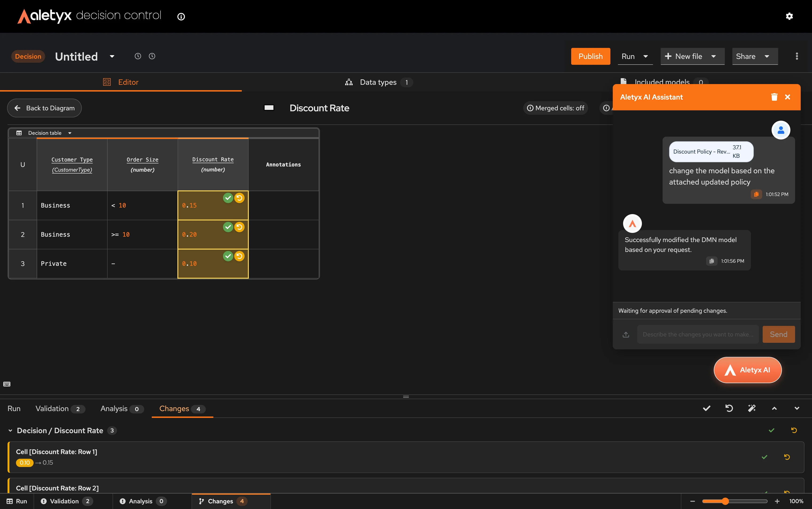Copy the assistant's reply message

(712, 261)
